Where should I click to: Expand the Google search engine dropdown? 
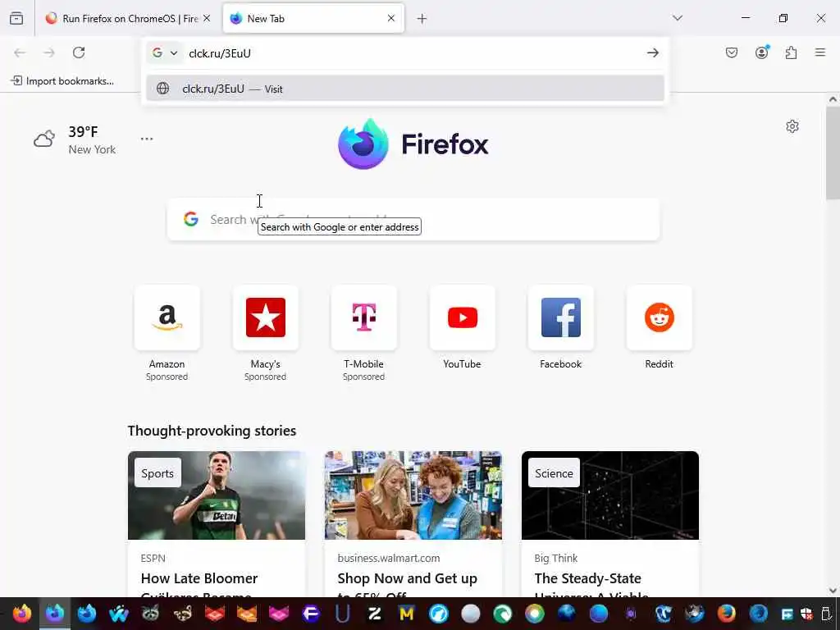pyautogui.click(x=165, y=52)
